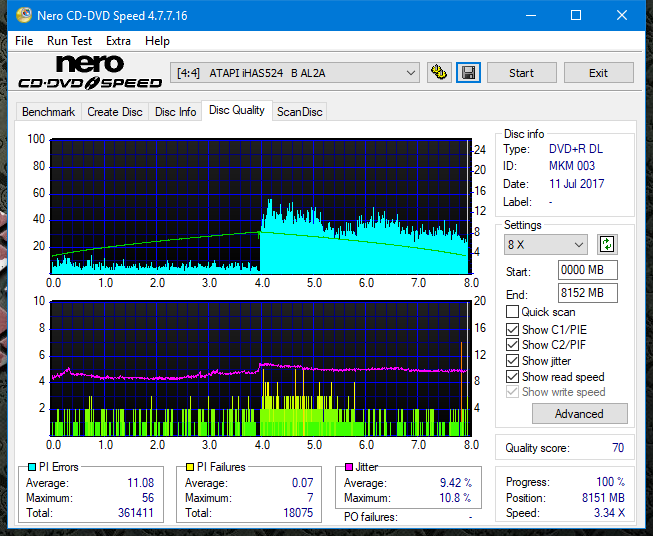Click the yellow PI Failures color swatch

click(190, 467)
